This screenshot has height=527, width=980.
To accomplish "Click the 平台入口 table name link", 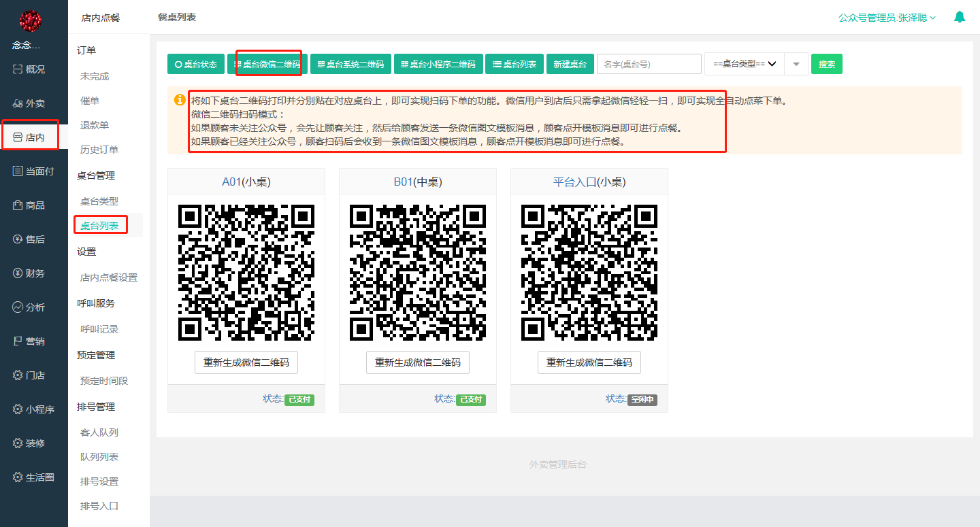I will click(x=575, y=182).
